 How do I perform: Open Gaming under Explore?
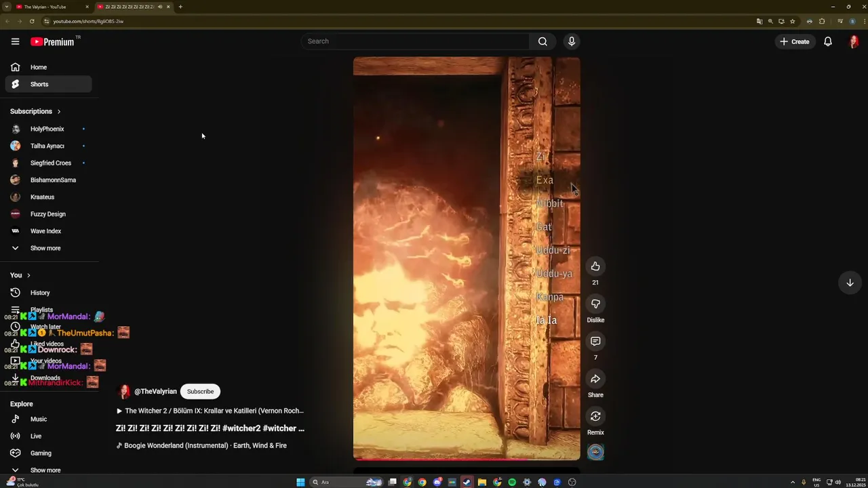[48, 453]
